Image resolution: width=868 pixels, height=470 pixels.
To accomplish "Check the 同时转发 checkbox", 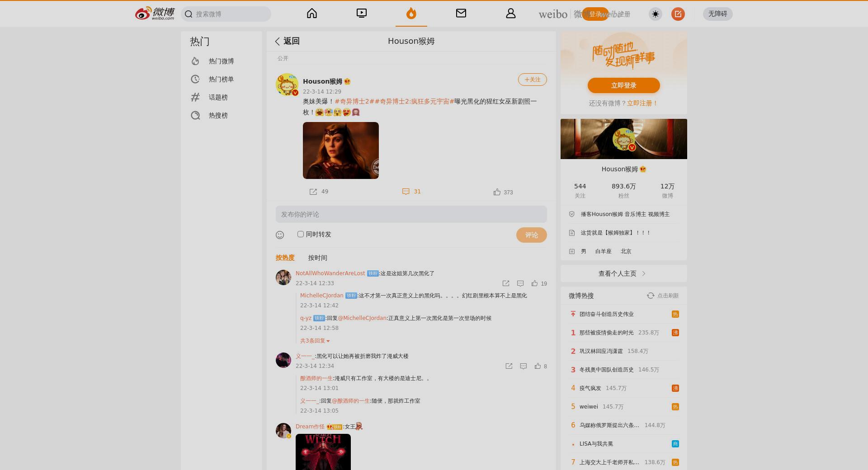I will [301, 234].
